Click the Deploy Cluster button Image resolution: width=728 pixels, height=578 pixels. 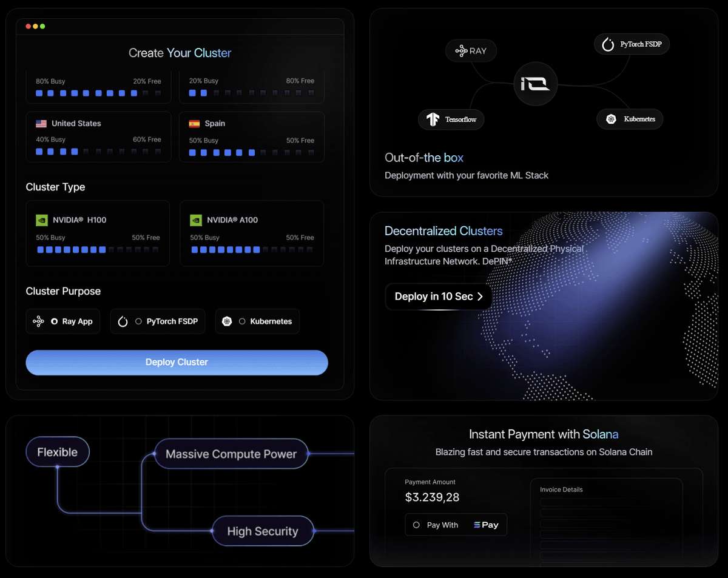point(177,362)
